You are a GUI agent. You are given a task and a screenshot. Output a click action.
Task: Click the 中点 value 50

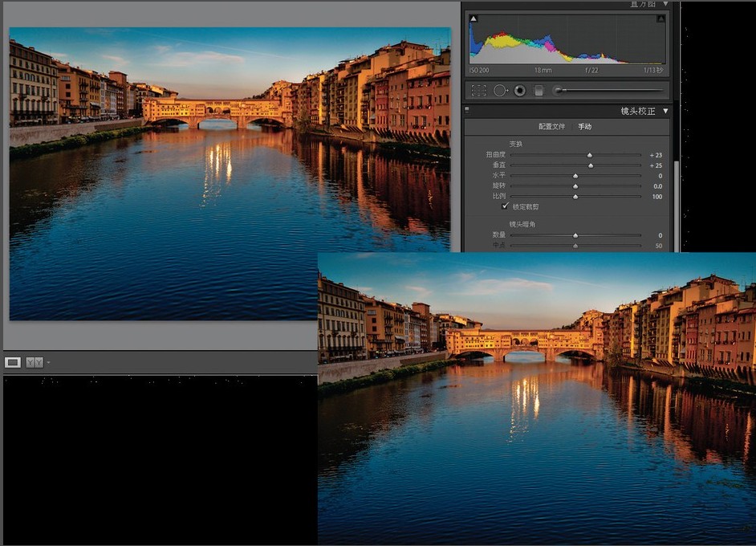[659, 246]
